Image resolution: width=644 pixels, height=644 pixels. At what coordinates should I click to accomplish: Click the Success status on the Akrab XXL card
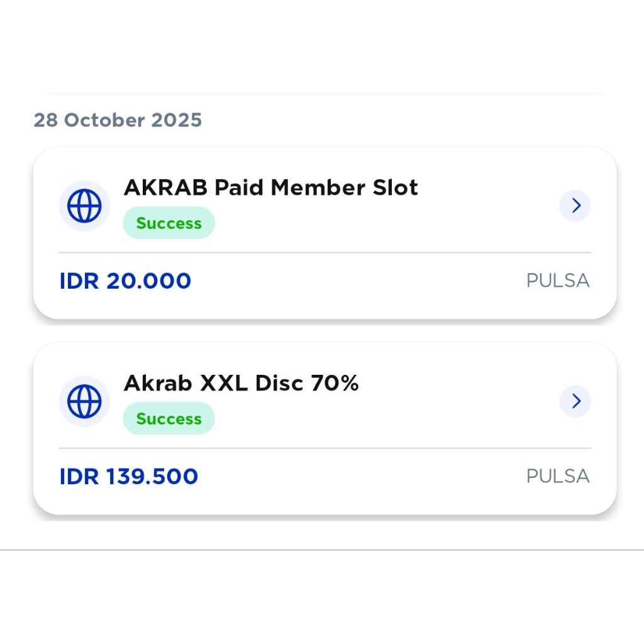coord(169,418)
